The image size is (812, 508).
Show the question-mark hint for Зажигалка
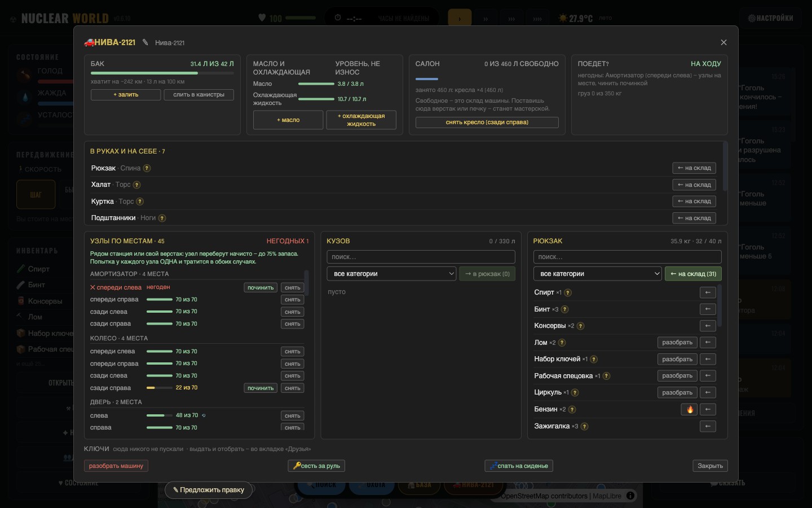coord(584,426)
